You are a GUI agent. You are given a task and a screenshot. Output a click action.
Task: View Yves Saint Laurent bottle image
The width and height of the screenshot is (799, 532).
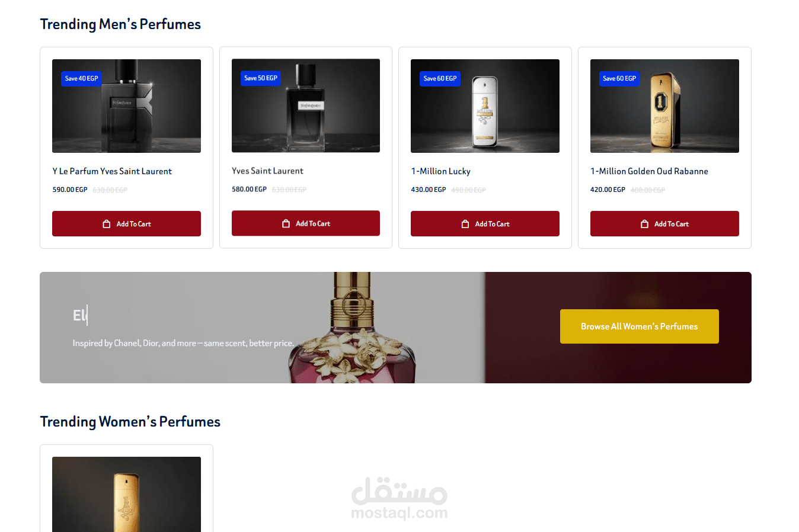coord(306,105)
